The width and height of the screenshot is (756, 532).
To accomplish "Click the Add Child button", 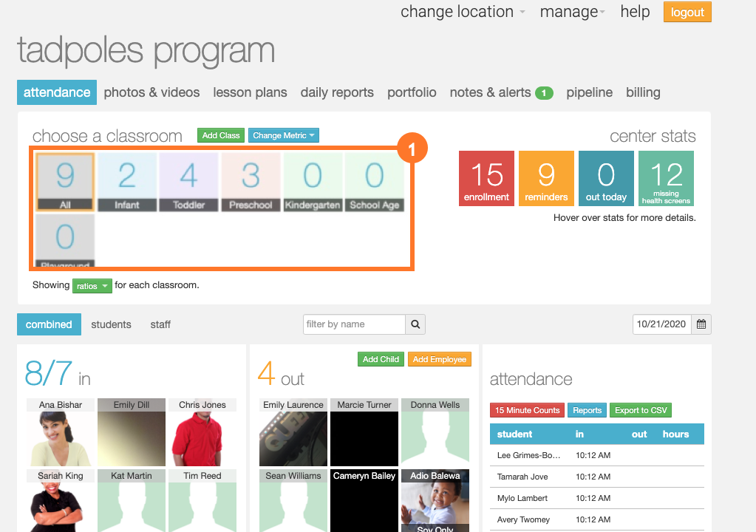I will [381, 359].
